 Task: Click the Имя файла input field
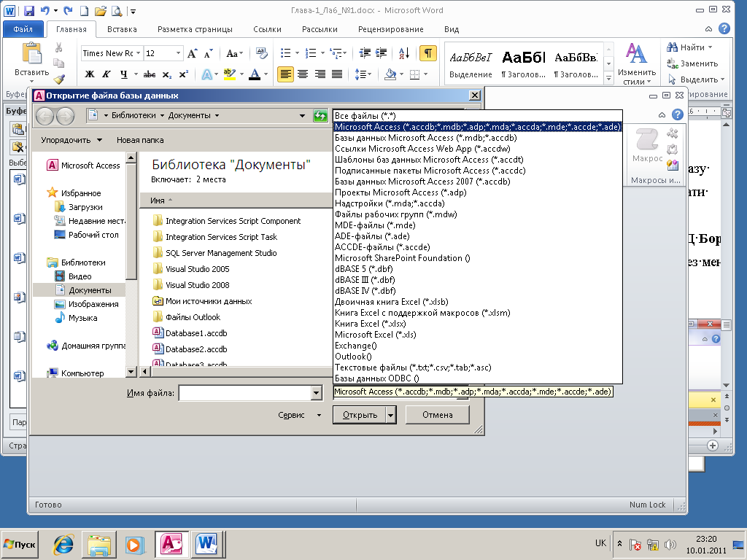pyautogui.click(x=245, y=393)
